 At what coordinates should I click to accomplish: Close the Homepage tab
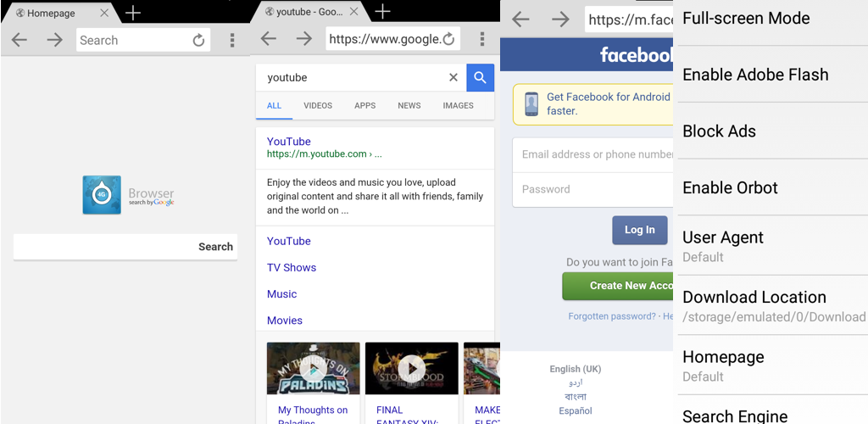pos(104,13)
